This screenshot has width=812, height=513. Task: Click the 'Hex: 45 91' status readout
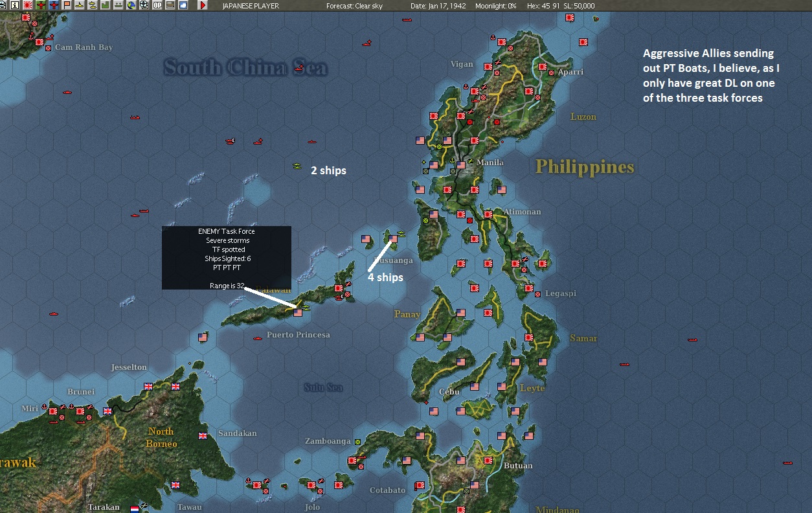click(x=543, y=6)
